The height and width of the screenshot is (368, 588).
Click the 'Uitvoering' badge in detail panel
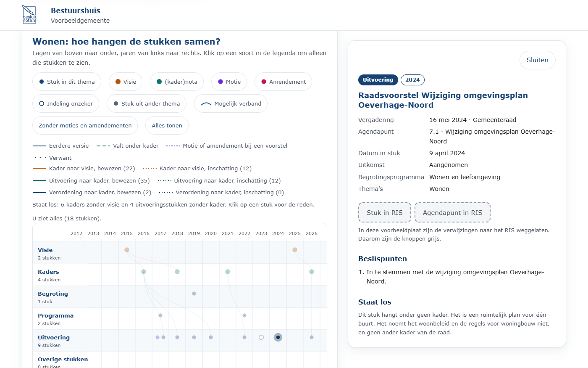point(378,80)
